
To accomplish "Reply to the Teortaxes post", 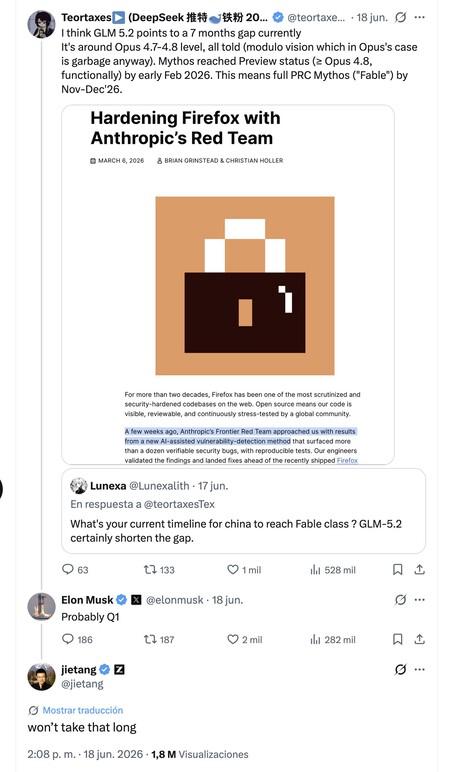I will [75, 570].
